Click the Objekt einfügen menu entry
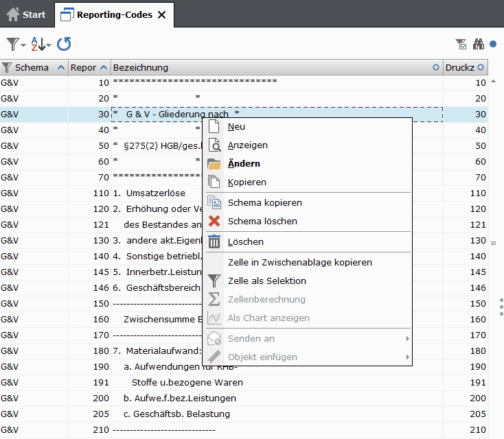Image resolution: width=504 pixels, height=439 pixels. coord(308,357)
